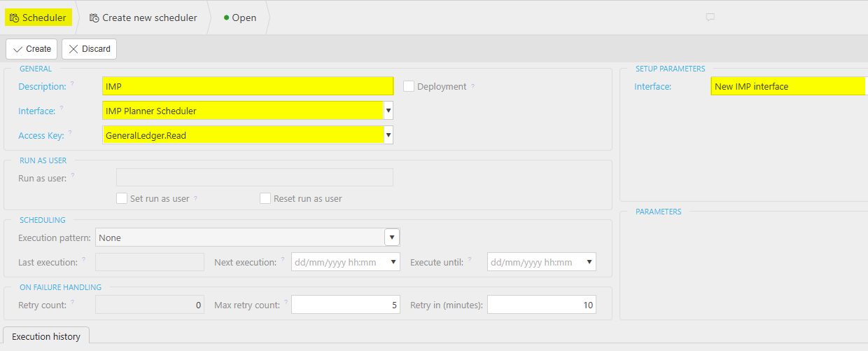Click the Deployment help question mark
The width and height of the screenshot is (868, 351).
tap(472, 86)
